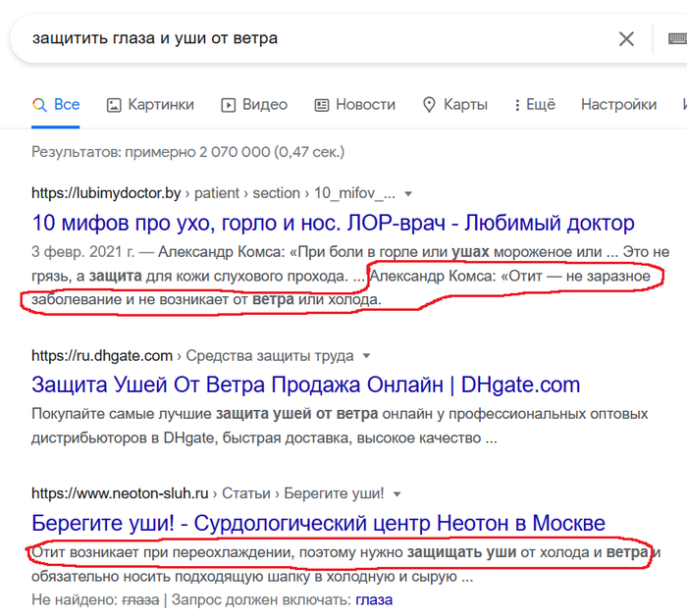Expand dropdown arrow next to neoton-sluh.ru URL
This screenshot has width=687, height=616.
click(397, 494)
